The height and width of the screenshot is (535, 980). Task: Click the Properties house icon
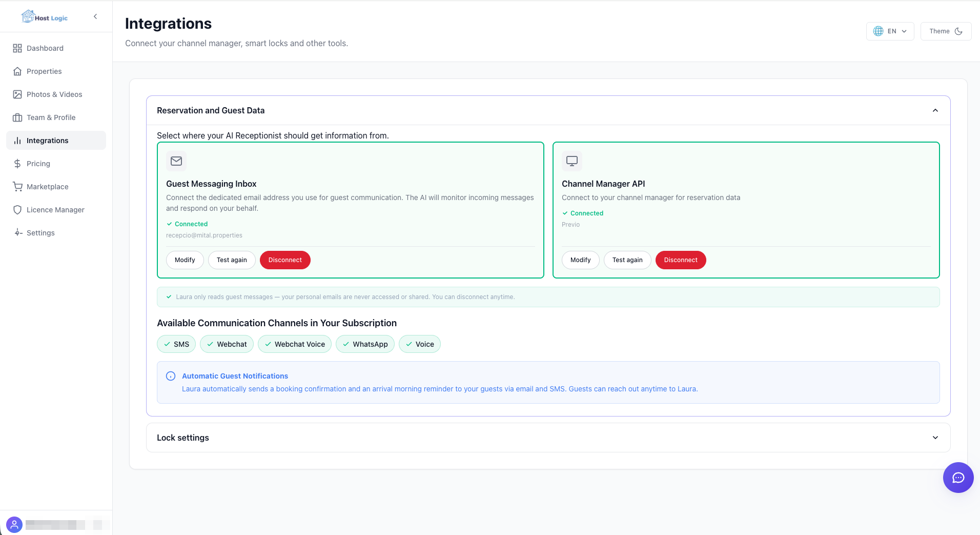[17, 71]
